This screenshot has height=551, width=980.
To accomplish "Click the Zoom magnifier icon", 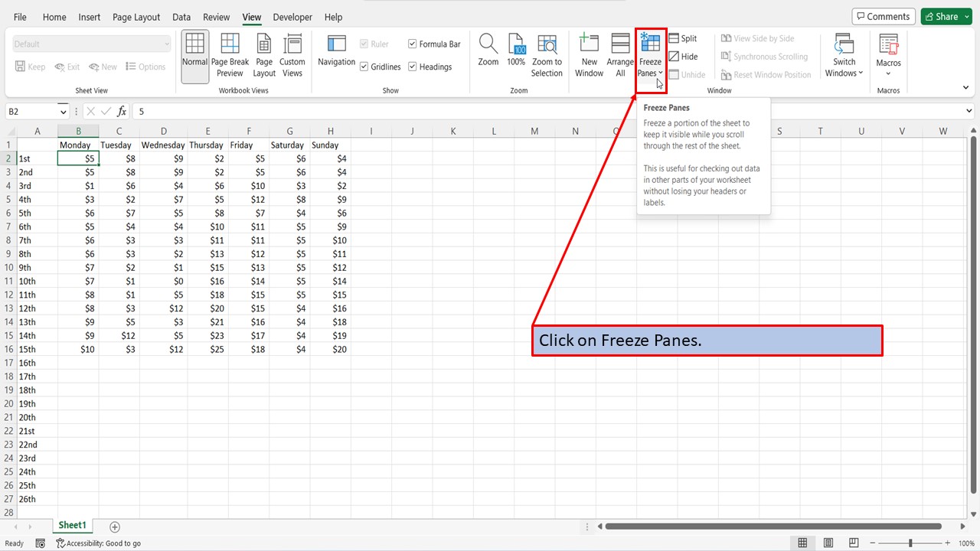I will point(488,54).
